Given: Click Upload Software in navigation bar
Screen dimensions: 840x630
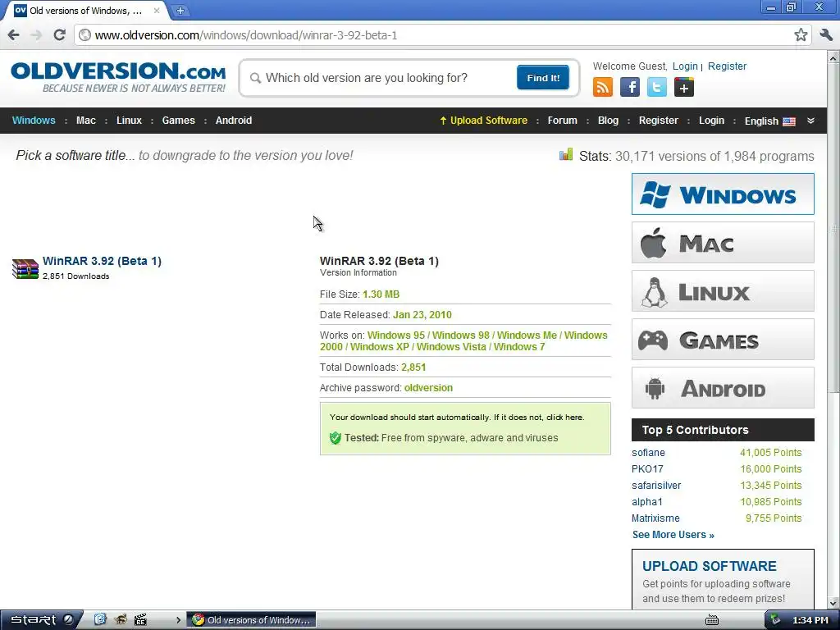Looking at the screenshot, I should (483, 121).
